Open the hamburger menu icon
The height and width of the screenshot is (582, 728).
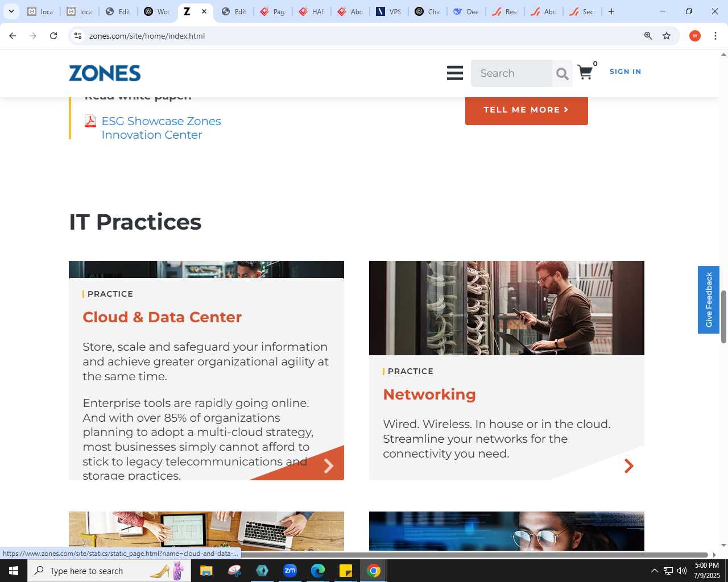[455, 73]
